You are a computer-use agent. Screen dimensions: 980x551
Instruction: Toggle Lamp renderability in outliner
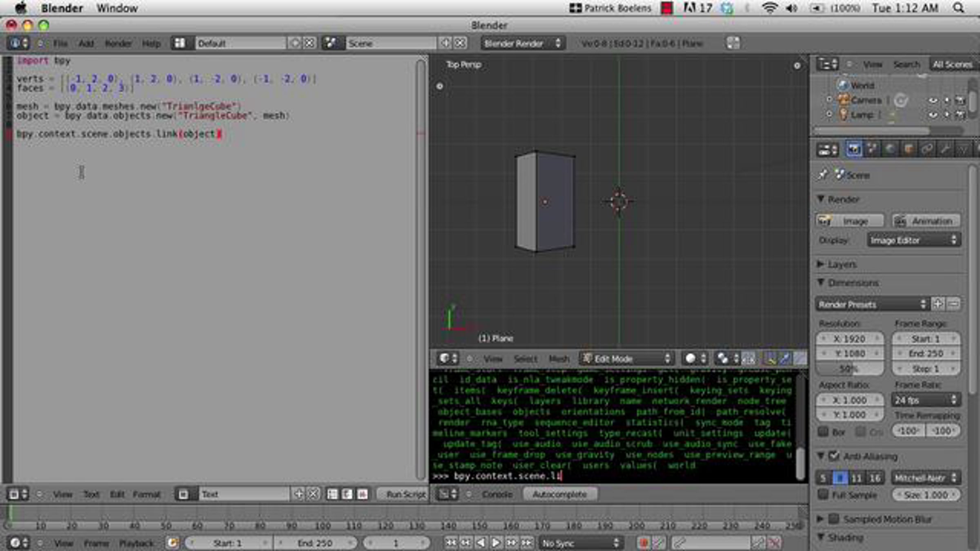point(960,115)
